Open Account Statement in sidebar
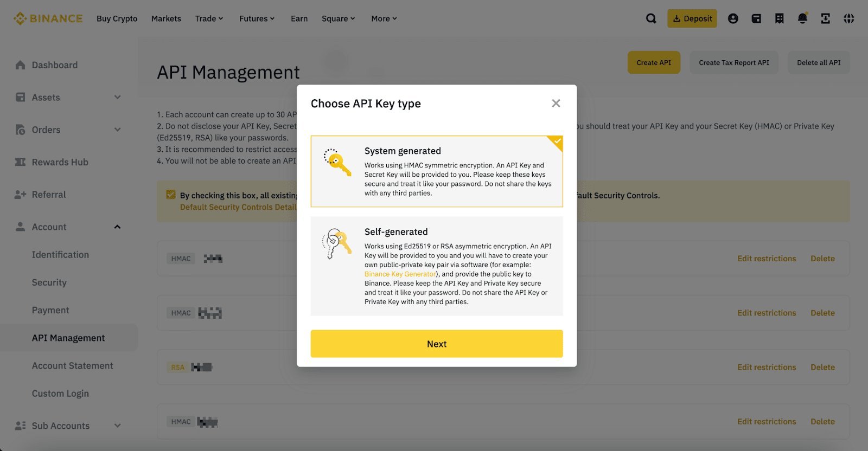Screen dimensions: 868x451 pyautogui.click(x=73, y=366)
